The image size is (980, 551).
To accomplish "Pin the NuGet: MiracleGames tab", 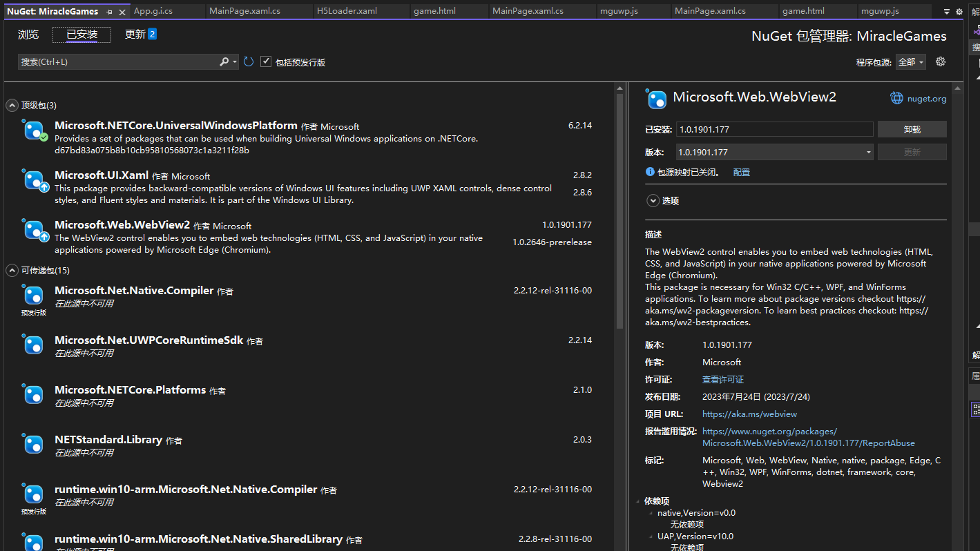I will [109, 12].
